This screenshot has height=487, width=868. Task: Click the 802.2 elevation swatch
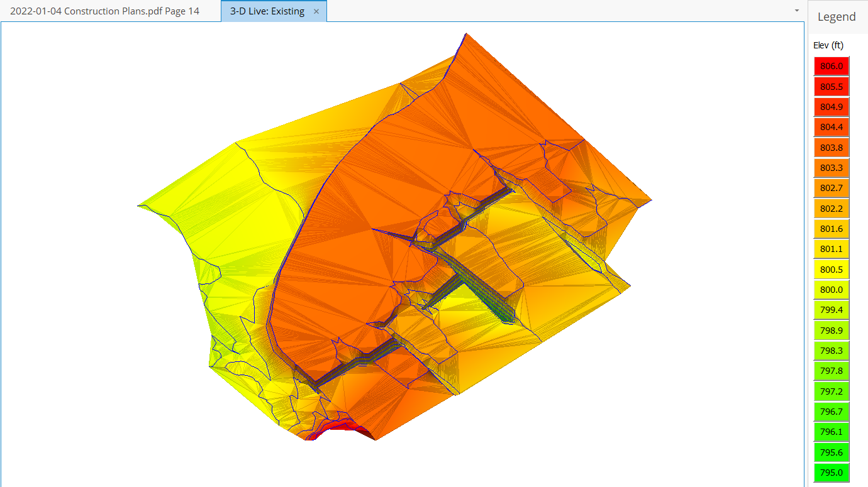[831, 209]
